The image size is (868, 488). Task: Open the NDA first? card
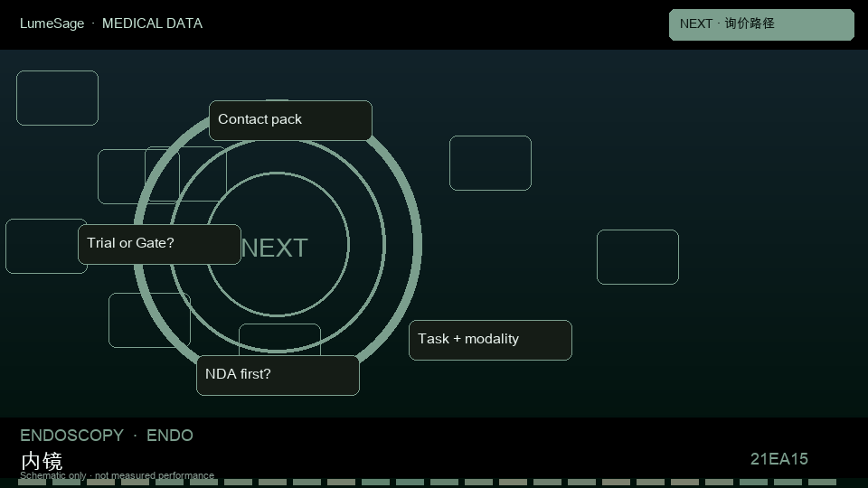pos(278,375)
